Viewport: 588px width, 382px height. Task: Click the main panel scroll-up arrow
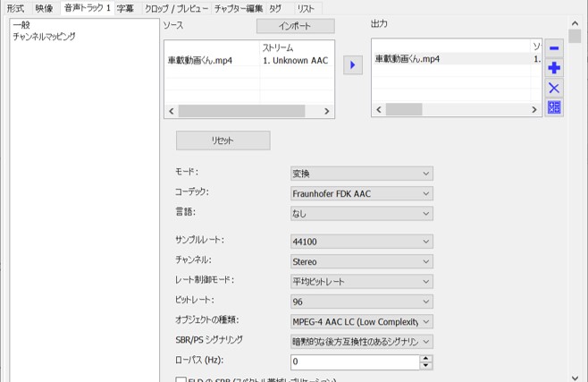pos(575,23)
